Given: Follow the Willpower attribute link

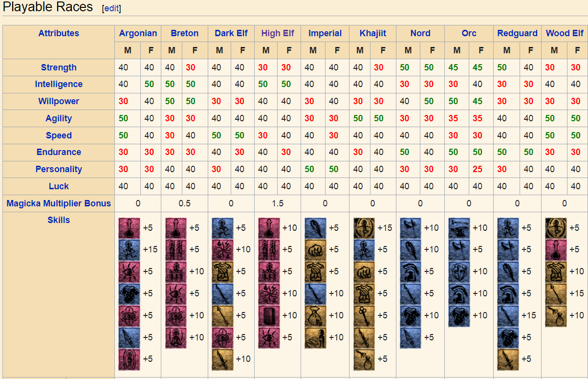Looking at the screenshot, I should 59,101.
